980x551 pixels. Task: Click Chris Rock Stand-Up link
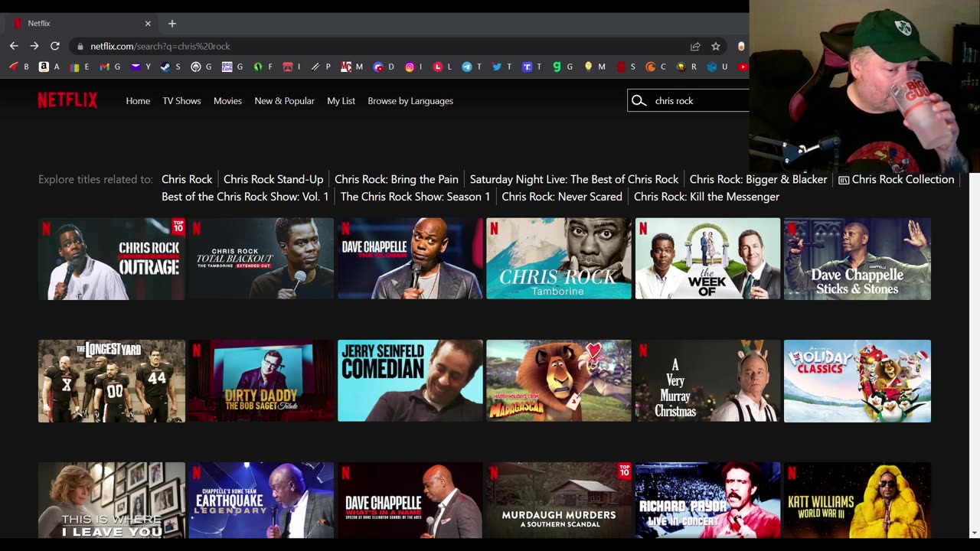273,179
